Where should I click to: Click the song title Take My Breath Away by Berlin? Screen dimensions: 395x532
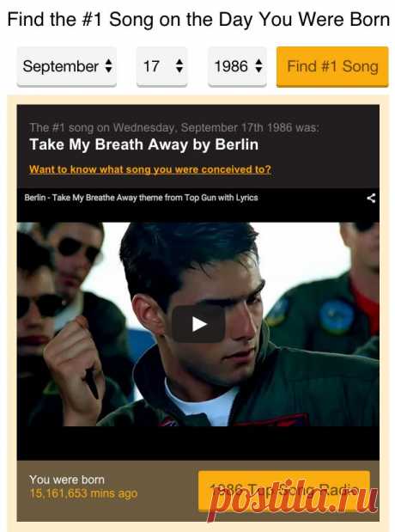144,144
